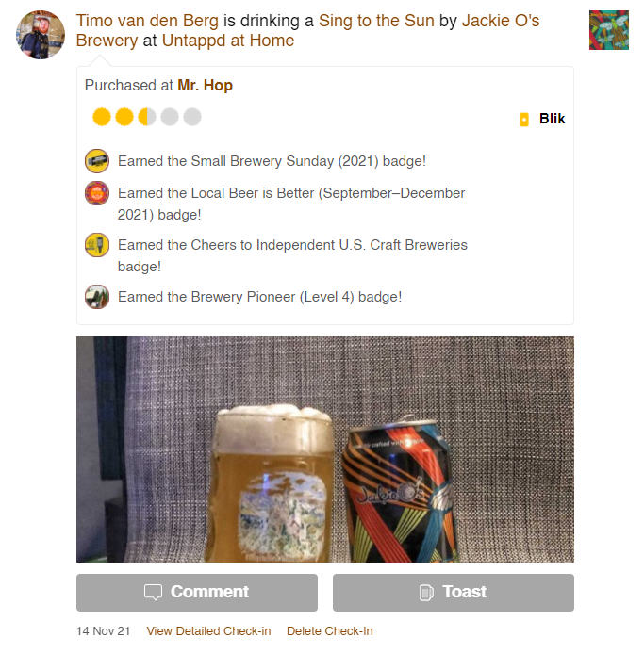Click the beer mug icon on Toast

(426, 592)
